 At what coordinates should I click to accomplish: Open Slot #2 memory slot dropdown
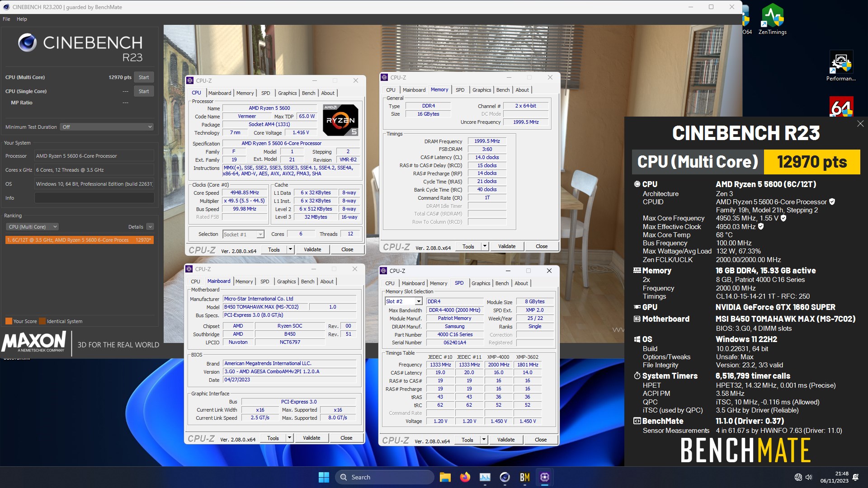tap(403, 301)
